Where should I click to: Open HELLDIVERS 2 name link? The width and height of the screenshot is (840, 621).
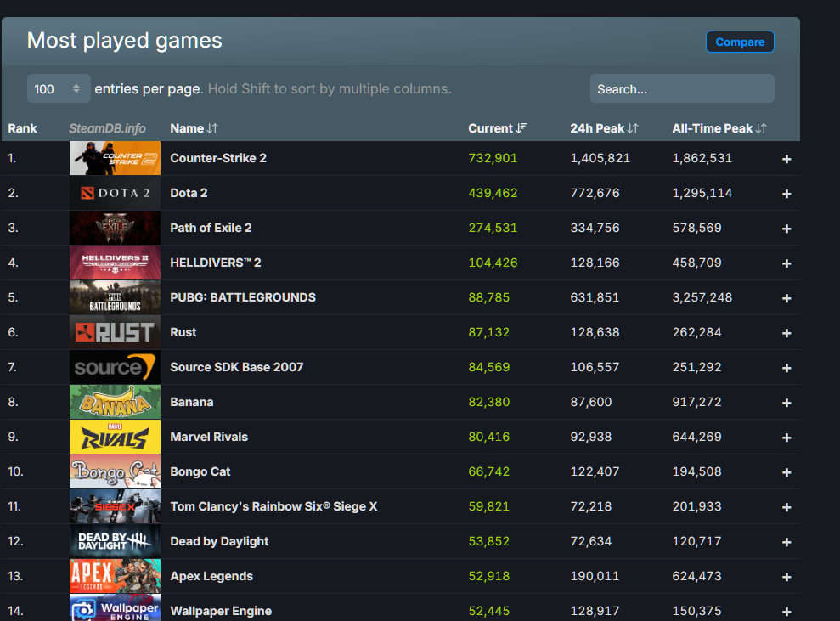(x=216, y=263)
